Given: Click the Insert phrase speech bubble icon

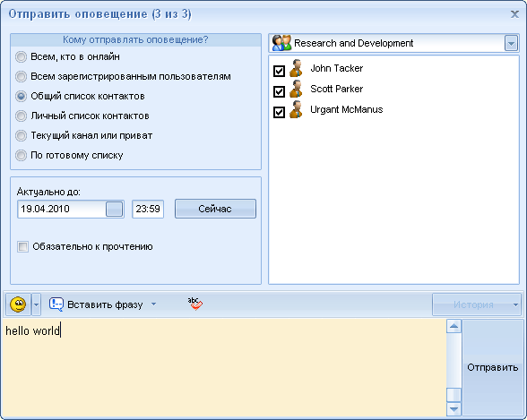Looking at the screenshot, I should tap(56, 304).
